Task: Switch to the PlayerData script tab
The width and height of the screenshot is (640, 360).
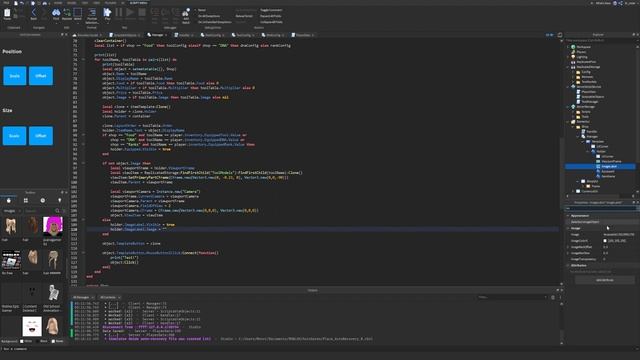Action: pos(302,35)
